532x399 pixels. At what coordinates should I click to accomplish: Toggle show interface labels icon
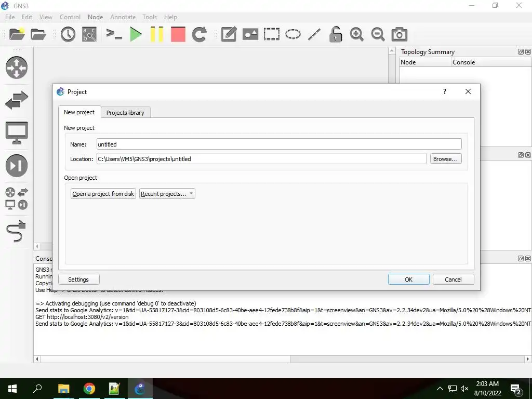click(89, 34)
